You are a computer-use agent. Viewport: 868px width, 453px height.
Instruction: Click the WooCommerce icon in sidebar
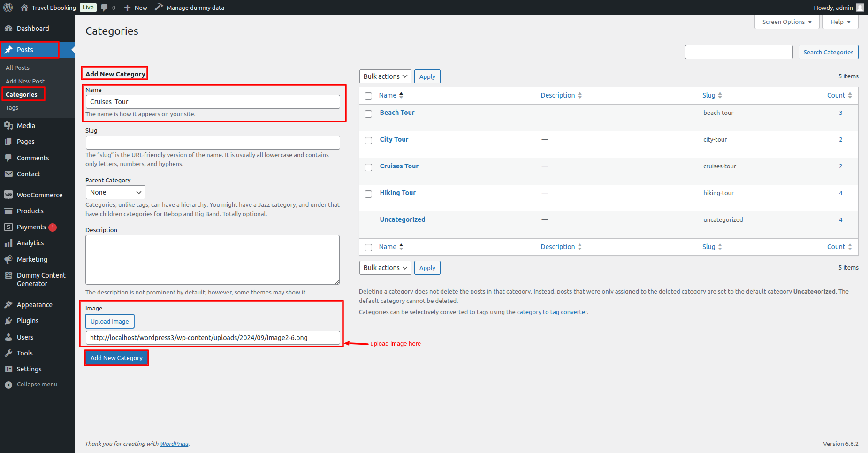click(x=8, y=195)
